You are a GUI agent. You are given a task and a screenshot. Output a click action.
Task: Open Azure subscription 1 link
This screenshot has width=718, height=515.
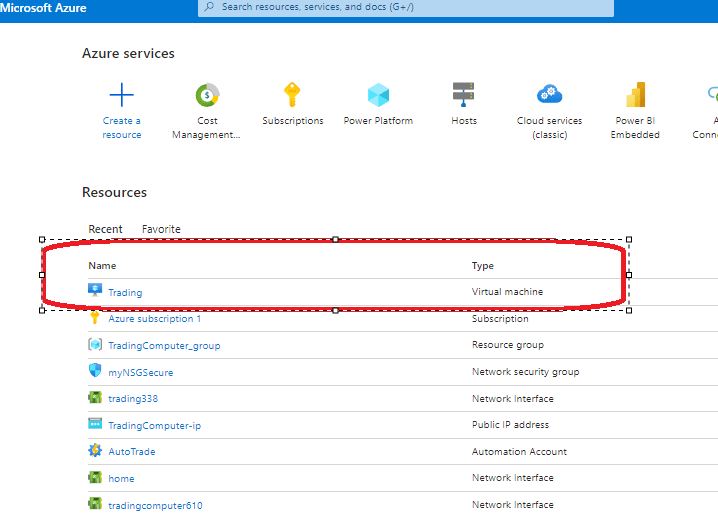[x=154, y=319]
